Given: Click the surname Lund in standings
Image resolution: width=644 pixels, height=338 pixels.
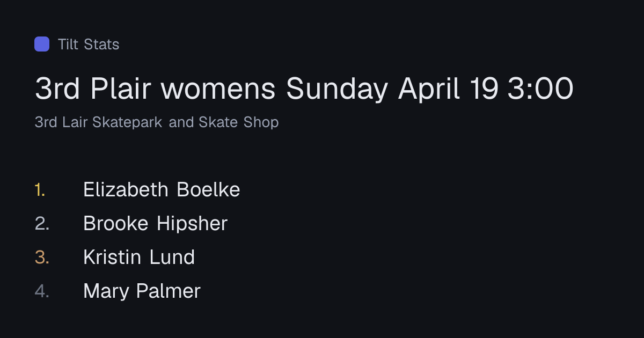Looking at the screenshot, I should tap(172, 257).
